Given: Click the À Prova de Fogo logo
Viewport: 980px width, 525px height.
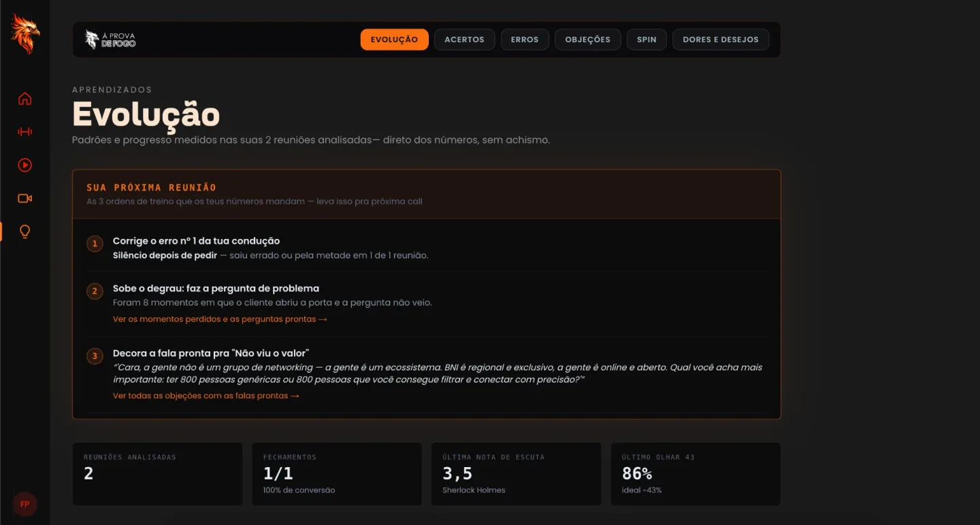Looking at the screenshot, I should click(110, 39).
